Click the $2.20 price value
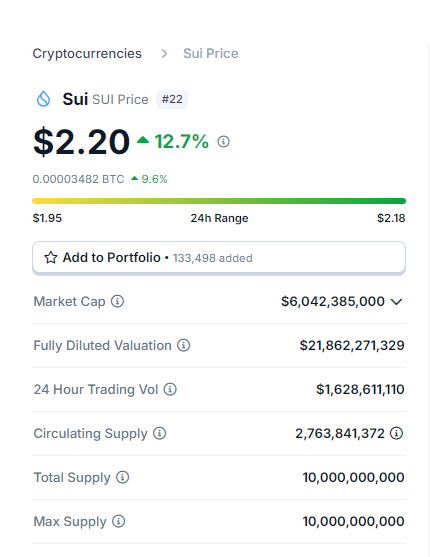The height and width of the screenshot is (557, 430). click(81, 142)
